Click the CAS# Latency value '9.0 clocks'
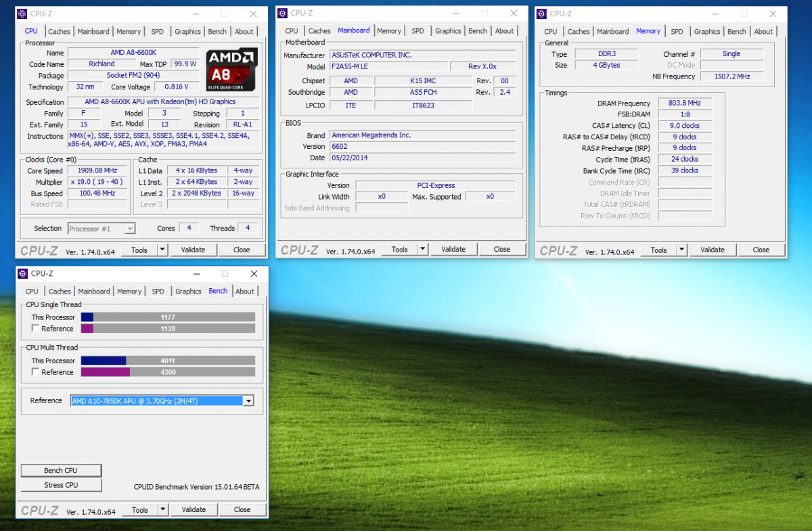Image resolution: width=812 pixels, height=531 pixels. [684, 126]
